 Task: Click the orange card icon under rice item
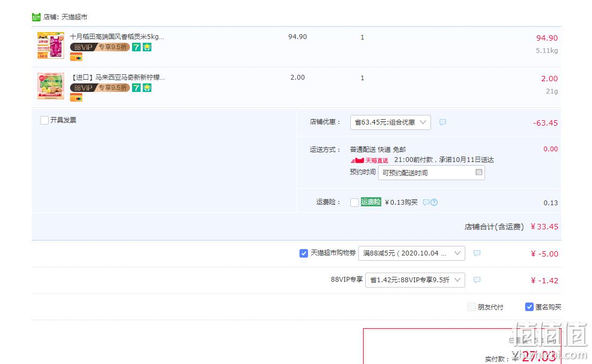76,57
